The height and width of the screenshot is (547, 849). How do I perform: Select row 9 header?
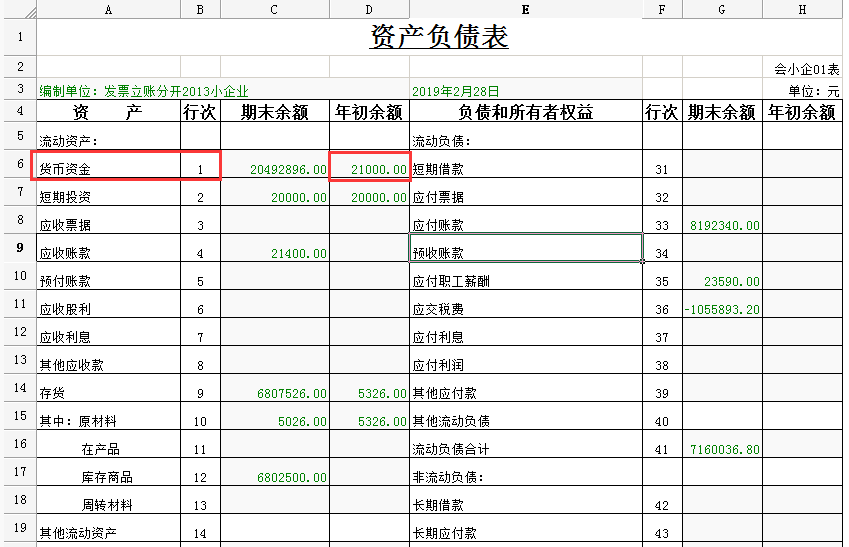pyautogui.click(x=18, y=247)
